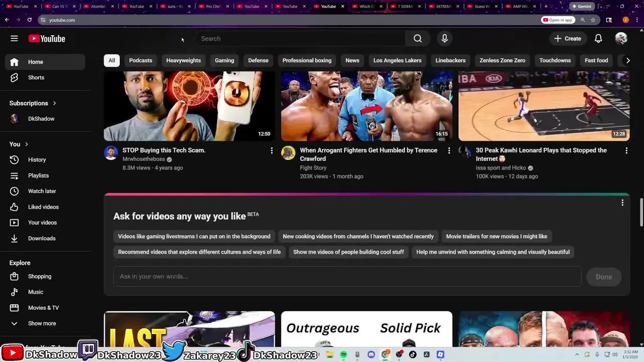Select the Los Angeles Lakers chip
Viewport: 644px width, 362px height.
[x=397, y=60]
